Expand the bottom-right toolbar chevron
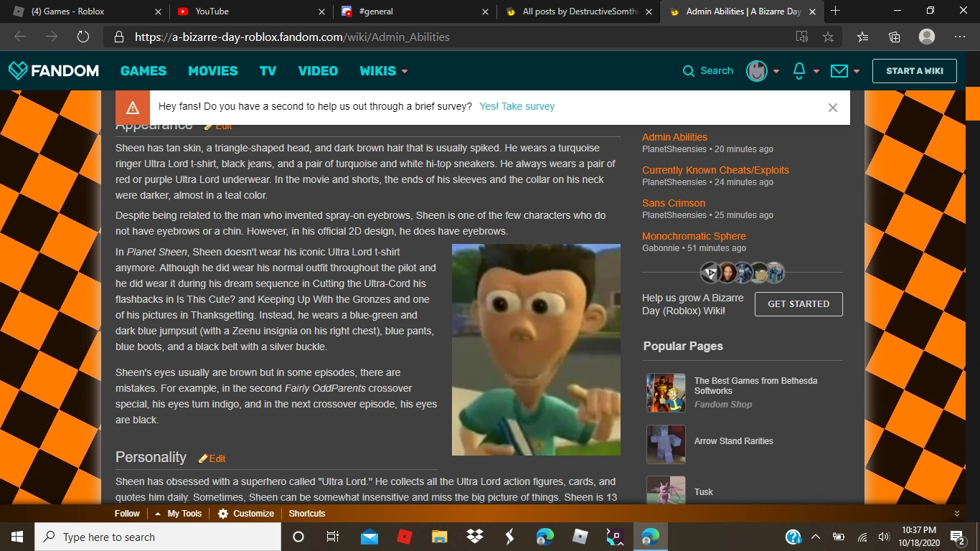The height and width of the screenshot is (551, 980). click(956, 514)
